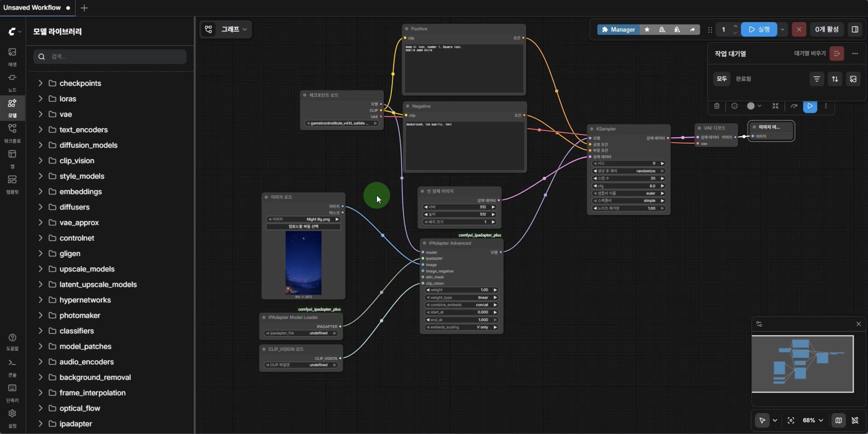868x434 pixels.
Task: Delete selected node with trash icon
Action: (x=717, y=106)
